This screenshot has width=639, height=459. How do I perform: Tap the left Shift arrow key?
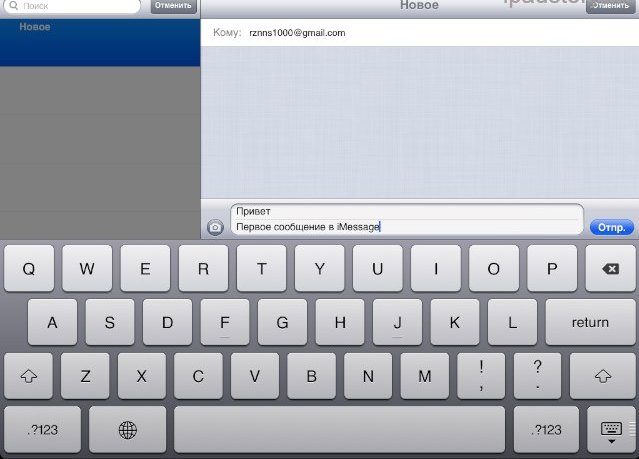29,376
